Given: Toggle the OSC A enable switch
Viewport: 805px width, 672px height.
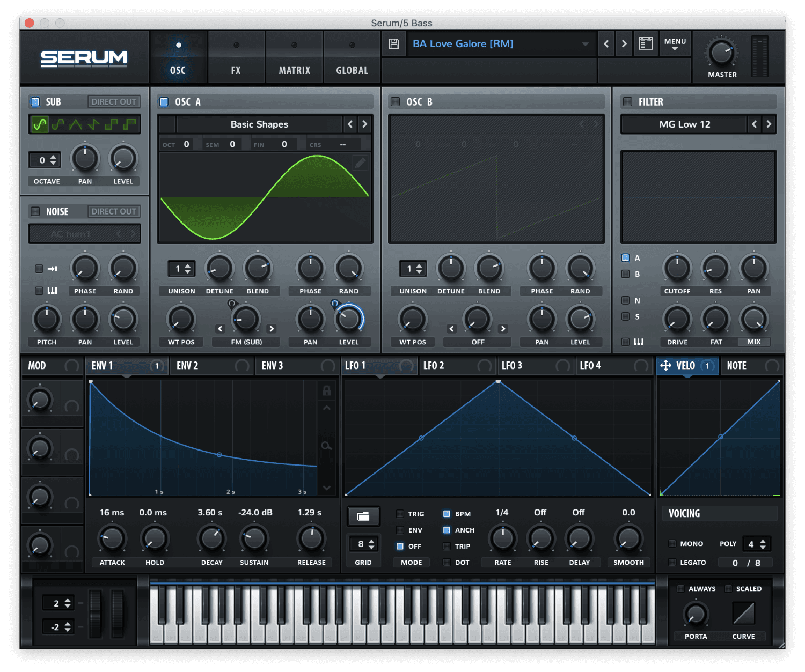Looking at the screenshot, I should [x=164, y=102].
